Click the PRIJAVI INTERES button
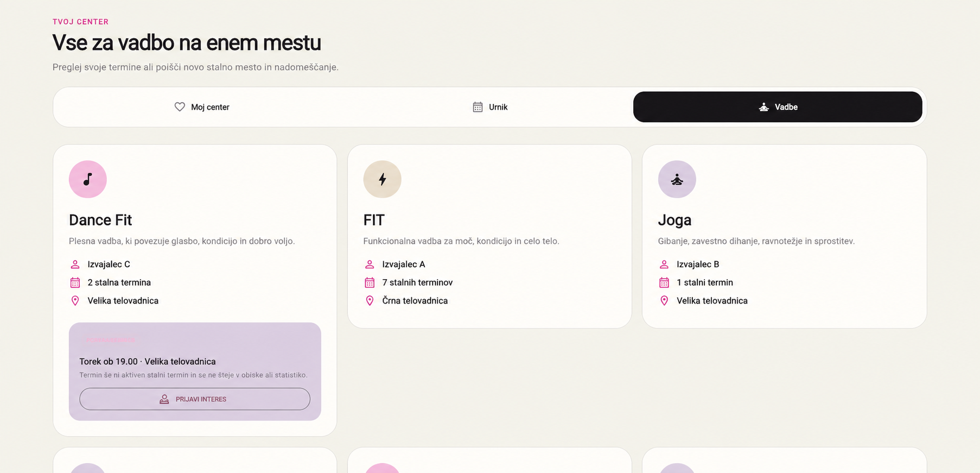Viewport: 980px width, 473px height. click(195, 399)
